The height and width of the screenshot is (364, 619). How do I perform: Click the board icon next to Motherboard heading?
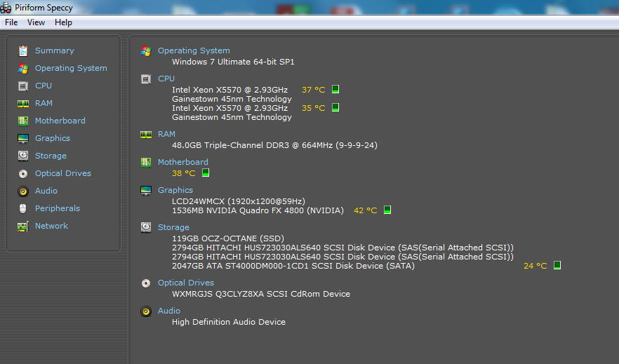pyautogui.click(x=146, y=163)
